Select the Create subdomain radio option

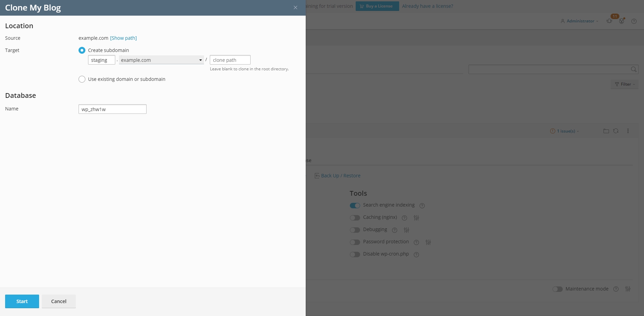point(82,50)
